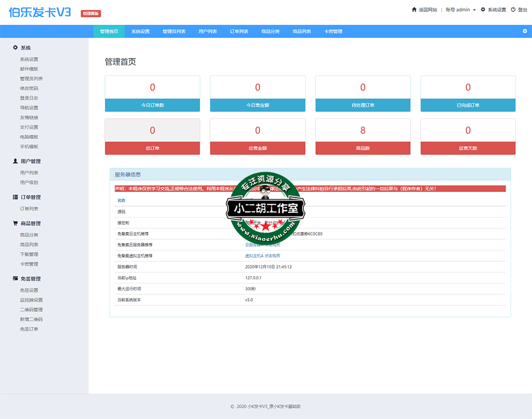Click the gear icon at right of nav bar
The width and height of the screenshot is (532, 419).
[x=525, y=31]
